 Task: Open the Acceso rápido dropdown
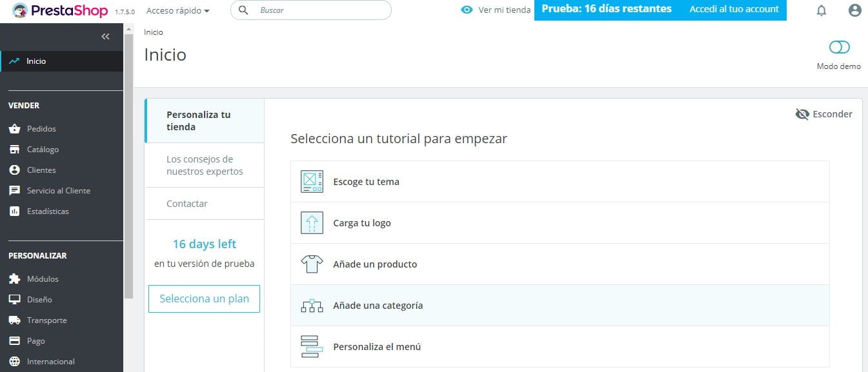pos(179,10)
